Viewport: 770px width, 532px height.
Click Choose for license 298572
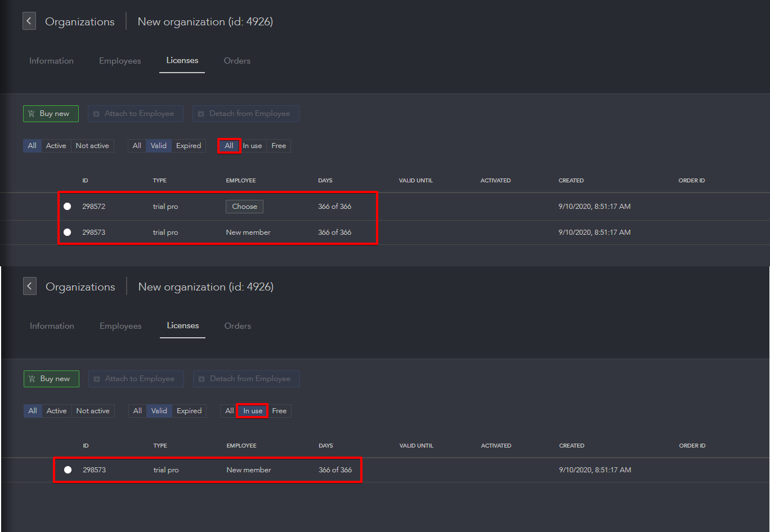(x=244, y=206)
